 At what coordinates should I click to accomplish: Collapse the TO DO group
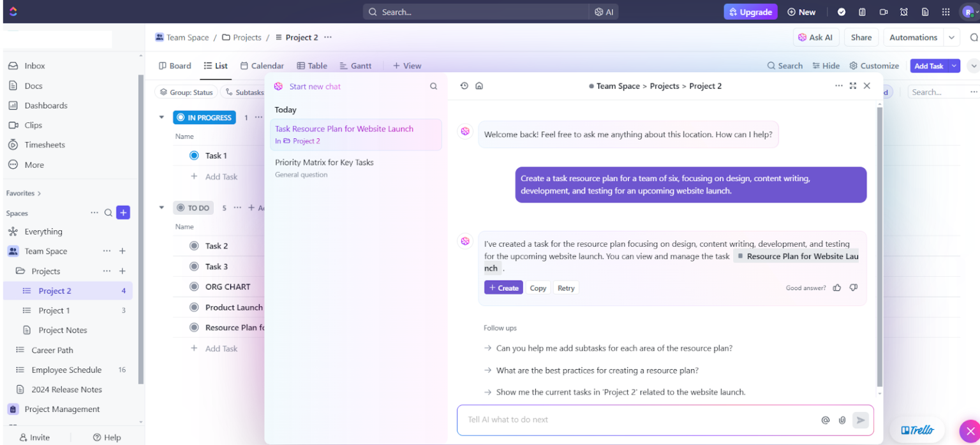(x=161, y=207)
